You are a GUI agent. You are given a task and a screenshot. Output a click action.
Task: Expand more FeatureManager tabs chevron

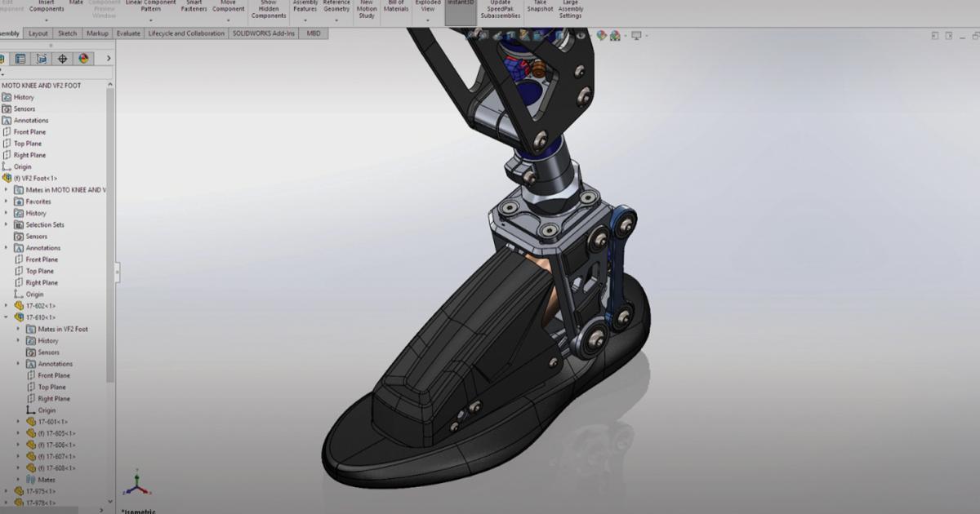point(109,59)
